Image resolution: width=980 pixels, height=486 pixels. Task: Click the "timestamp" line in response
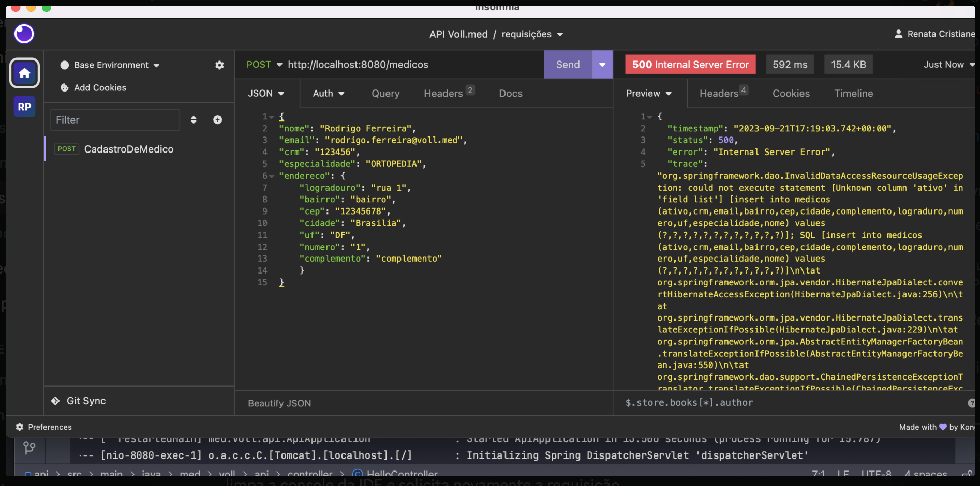pyautogui.click(x=781, y=129)
